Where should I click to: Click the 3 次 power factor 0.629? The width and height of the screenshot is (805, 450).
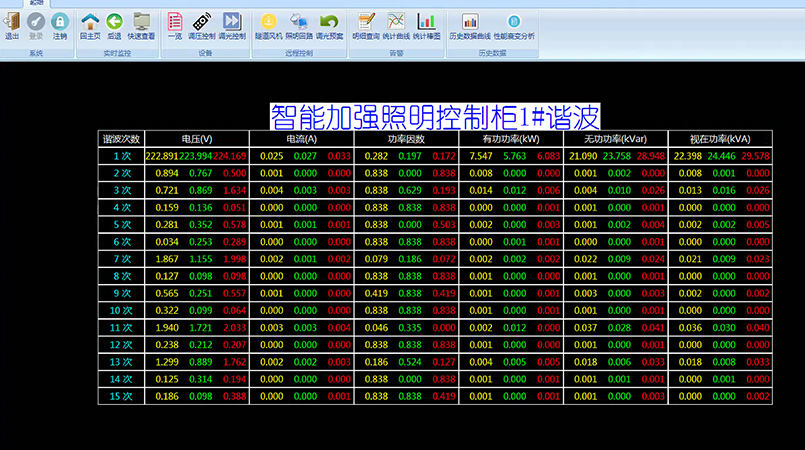[410, 190]
